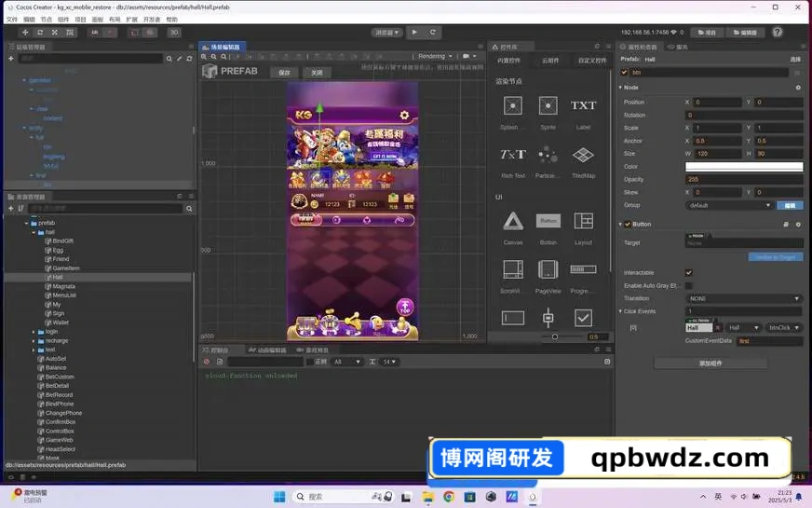This screenshot has width=812, height=508.
Task: Toggle the Interactable checkbox
Action: click(x=689, y=273)
